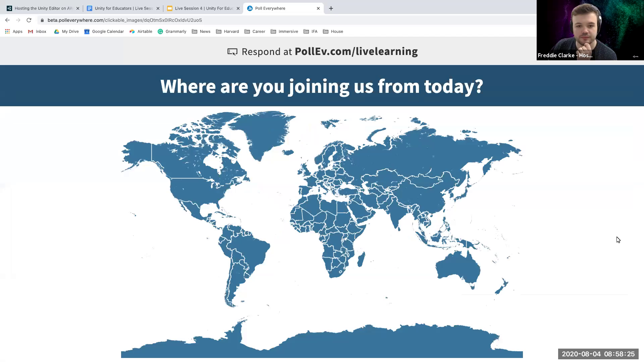Click Freddie Clarke's webcam video

(590, 30)
